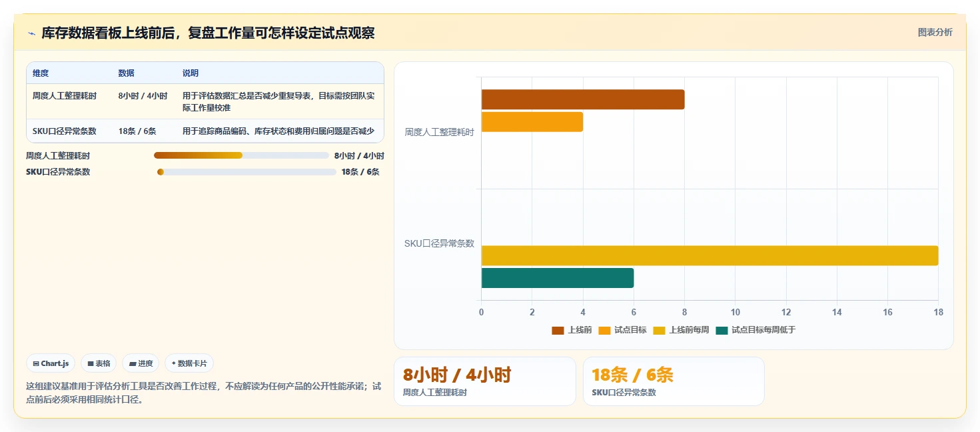Click the teal 6条 chart bar
Viewport: 980px width, 432px height.
pos(558,278)
